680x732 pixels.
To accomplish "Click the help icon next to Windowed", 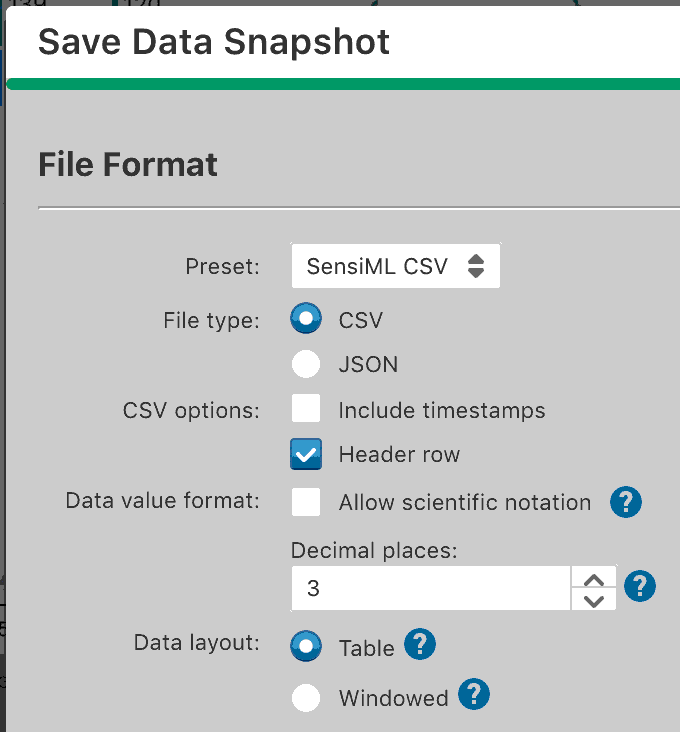I will pyautogui.click(x=474, y=694).
